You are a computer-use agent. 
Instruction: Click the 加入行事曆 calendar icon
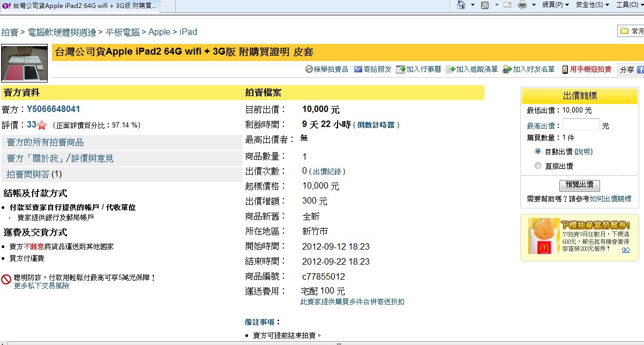[400, 69]
